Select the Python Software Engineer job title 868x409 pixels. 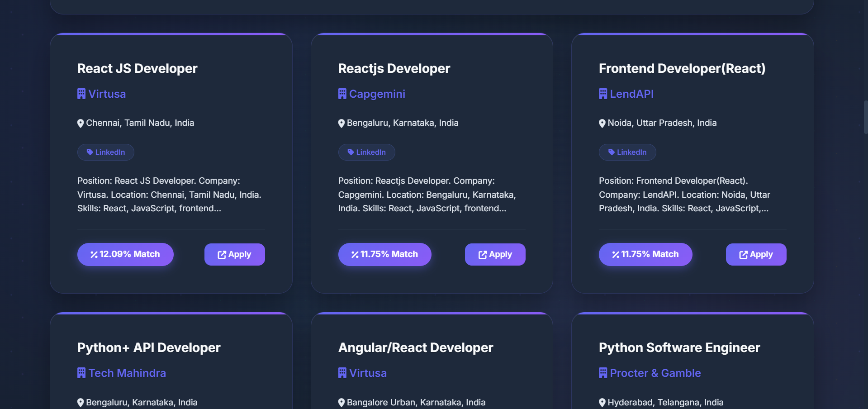pos(679,347)
